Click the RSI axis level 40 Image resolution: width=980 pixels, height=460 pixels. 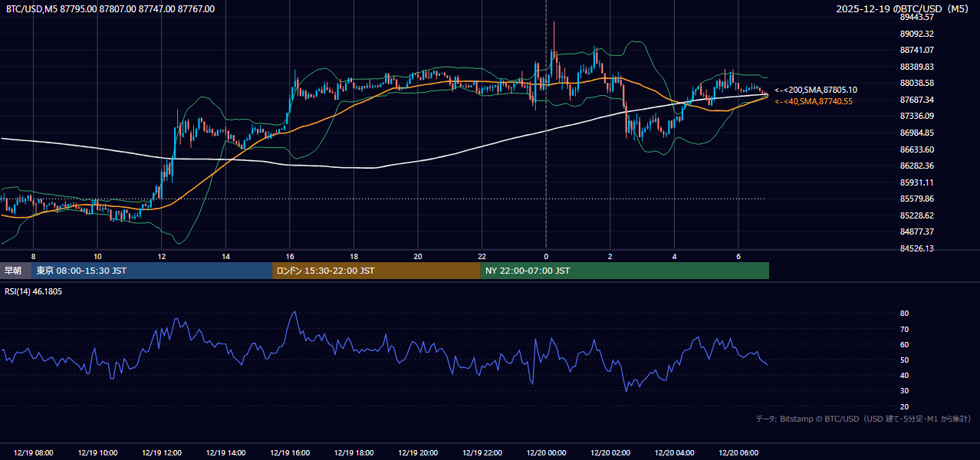coord(904,375)
